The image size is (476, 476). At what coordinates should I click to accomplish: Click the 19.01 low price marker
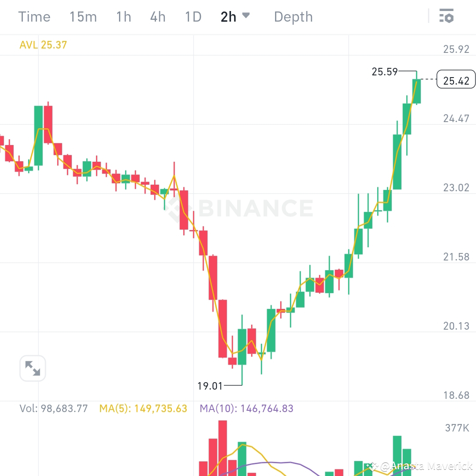pyautogui.click(x=210, y=386)
